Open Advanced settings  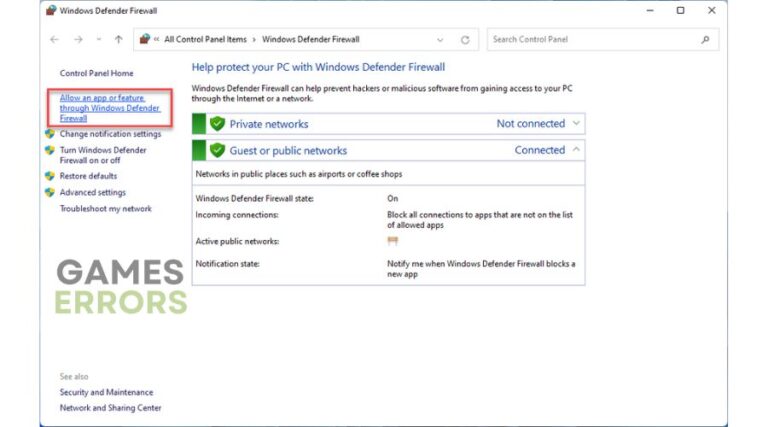92,192
